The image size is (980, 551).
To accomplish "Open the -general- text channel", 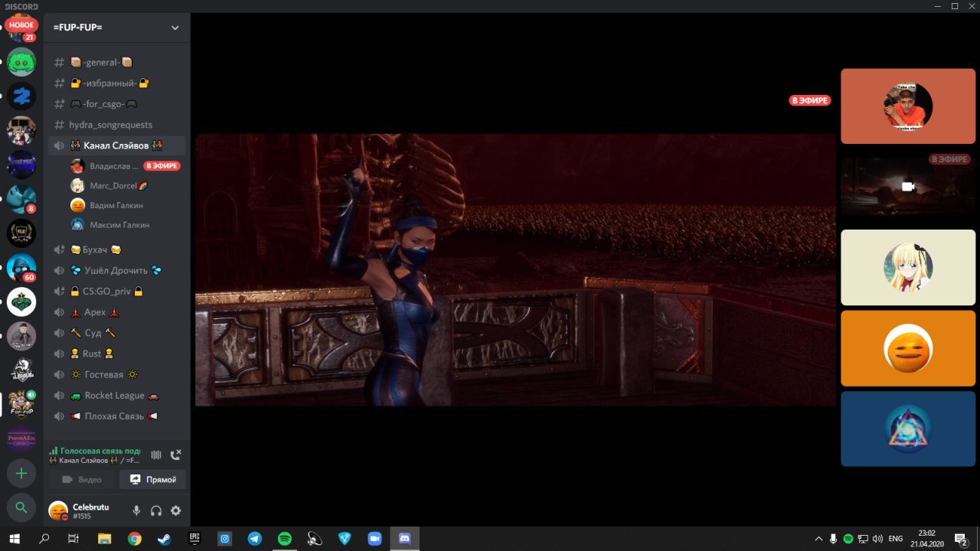I will coord(116,62).
